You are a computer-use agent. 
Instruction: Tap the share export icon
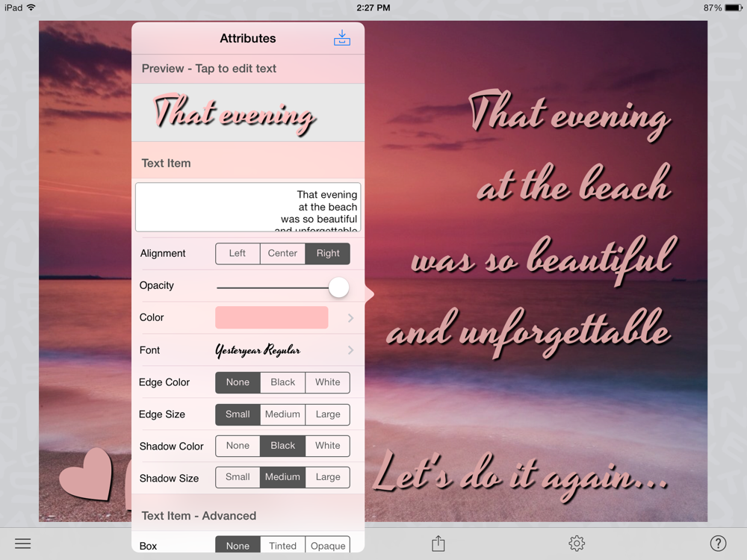(438, 543)
